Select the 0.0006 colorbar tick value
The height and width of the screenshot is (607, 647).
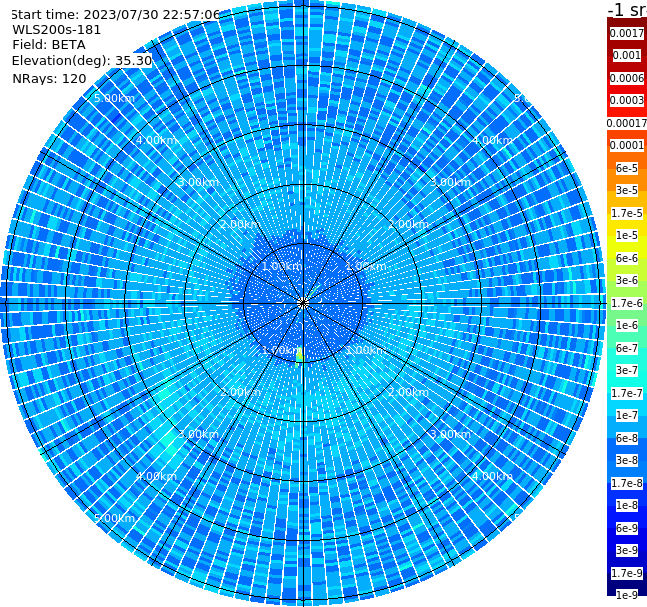coord(627,78)
